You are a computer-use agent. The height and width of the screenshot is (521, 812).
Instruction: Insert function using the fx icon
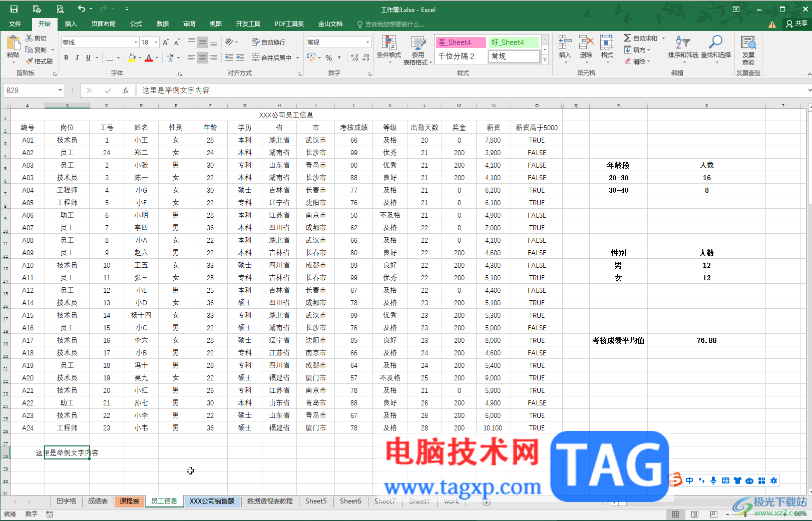(125, 91)
